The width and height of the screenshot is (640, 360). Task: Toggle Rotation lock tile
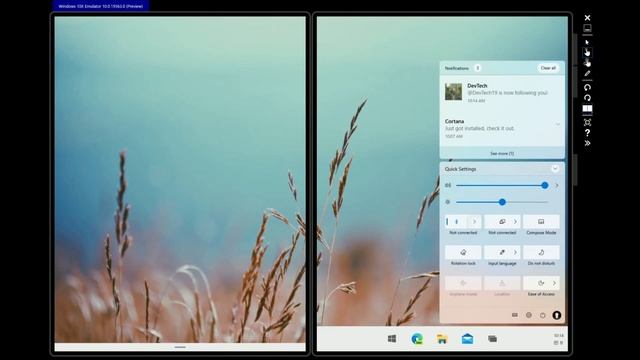pyautogui.click(x=463, y=252)
